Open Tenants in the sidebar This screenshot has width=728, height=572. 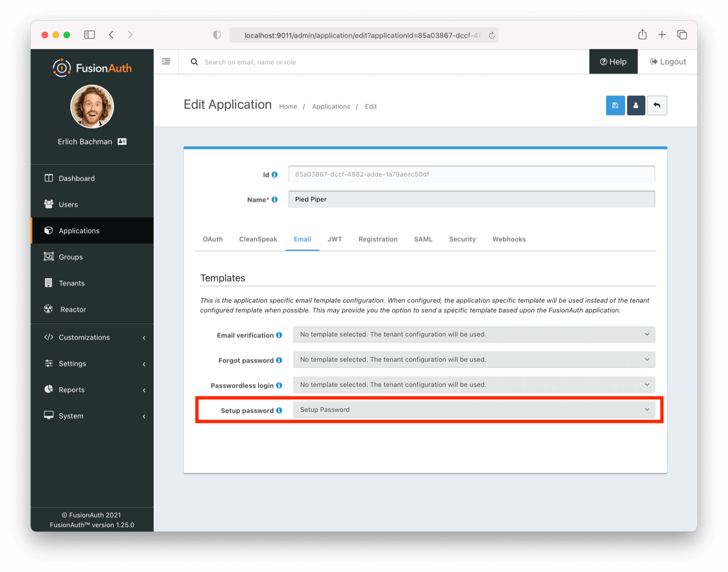point(92,283)
